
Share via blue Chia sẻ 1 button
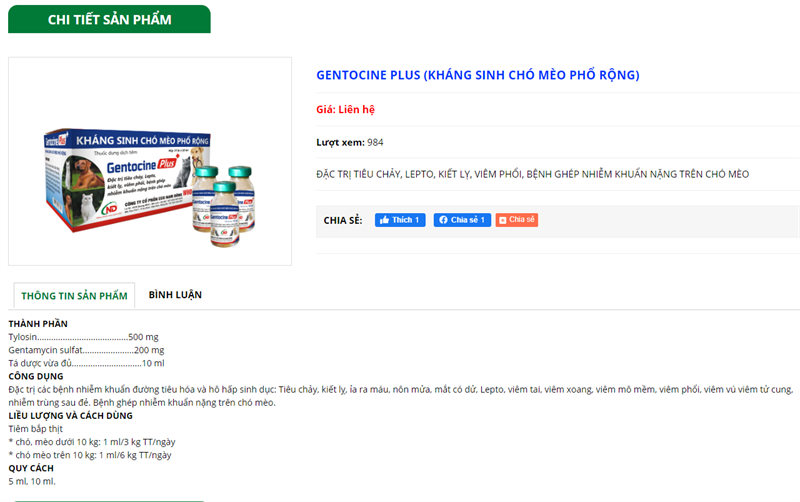click(x=462, y=220)
